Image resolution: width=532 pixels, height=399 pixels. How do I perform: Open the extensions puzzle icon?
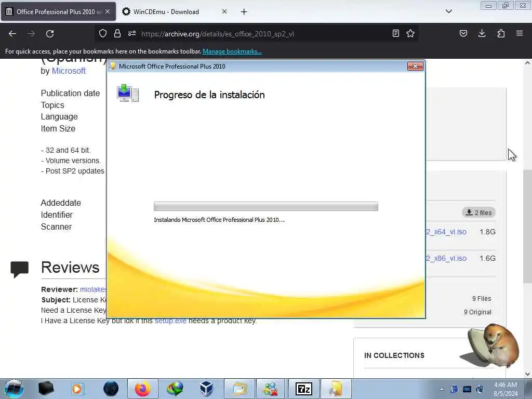(501, 33)
